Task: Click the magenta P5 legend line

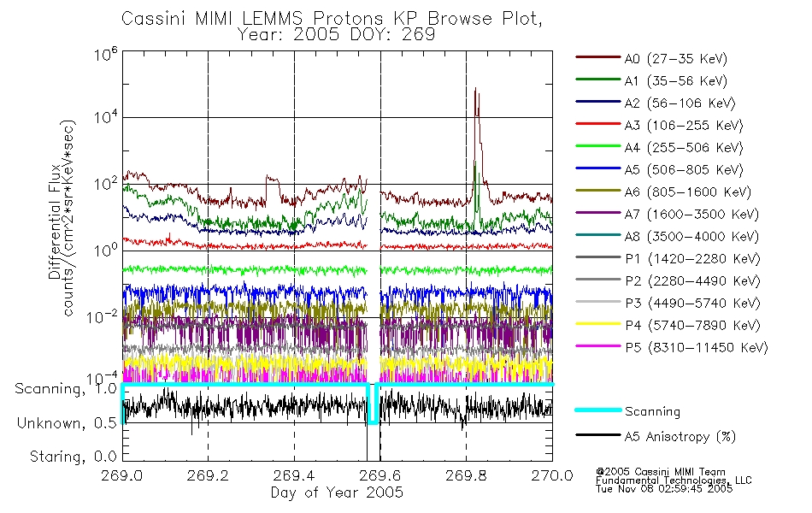Action: 598,345
